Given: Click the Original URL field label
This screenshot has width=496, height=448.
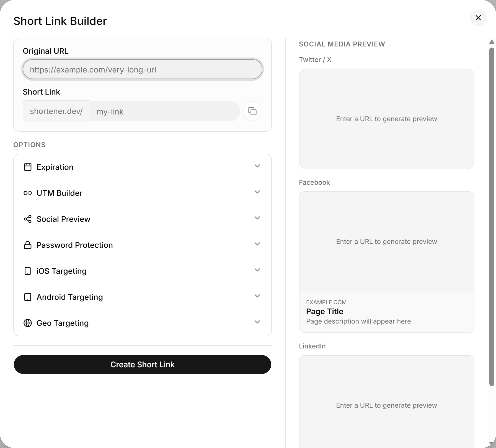Looking at the screenshot, I should point(46,51).
